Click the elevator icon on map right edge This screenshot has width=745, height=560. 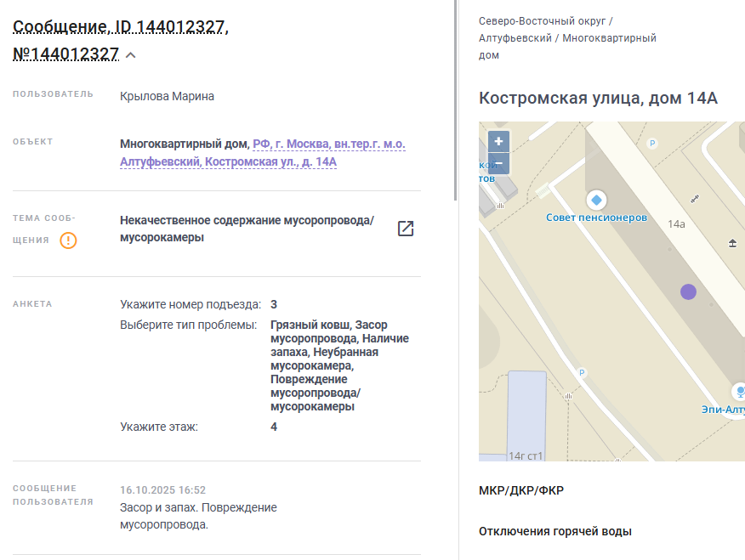tap(732, 243)
